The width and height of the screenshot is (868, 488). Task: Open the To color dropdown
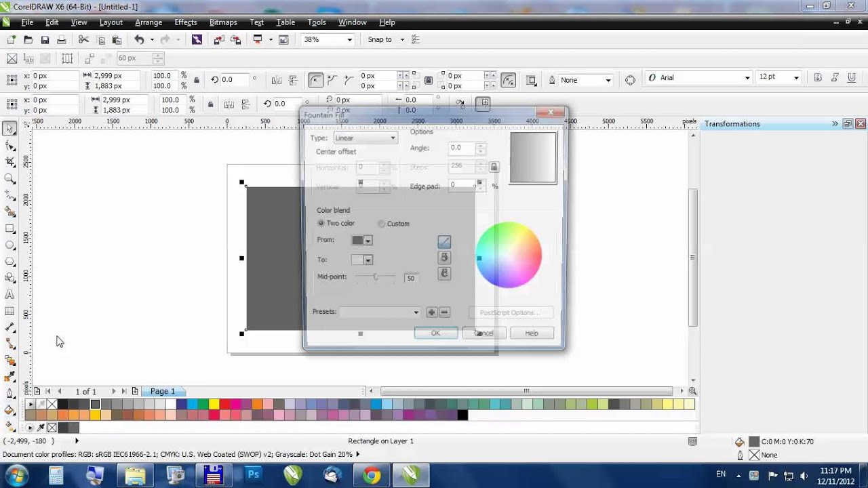[x=368, y=260]
